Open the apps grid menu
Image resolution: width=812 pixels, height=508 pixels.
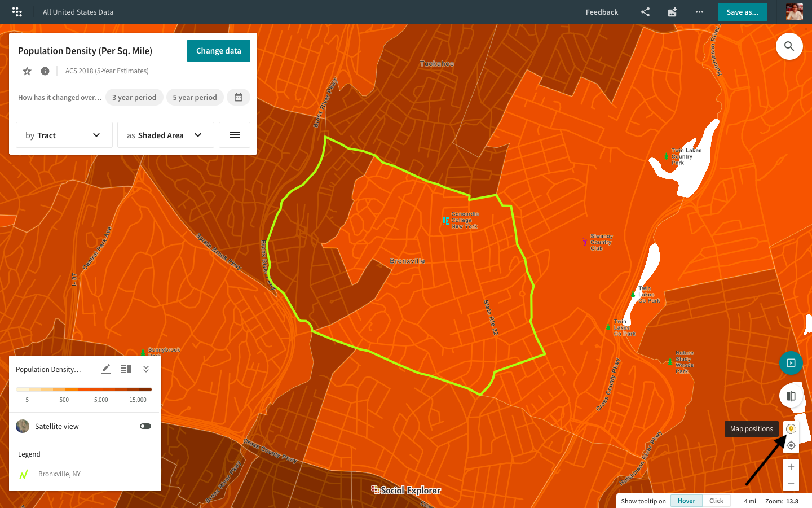click(17, 12)
